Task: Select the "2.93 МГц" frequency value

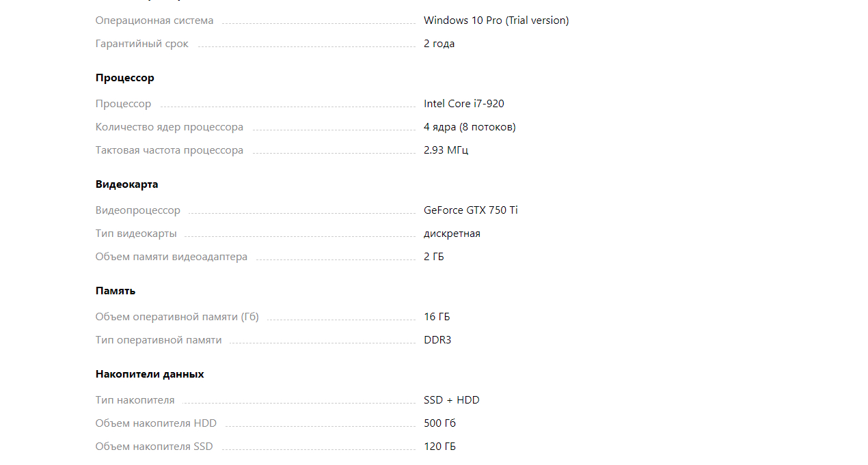Action: point(446,150)
